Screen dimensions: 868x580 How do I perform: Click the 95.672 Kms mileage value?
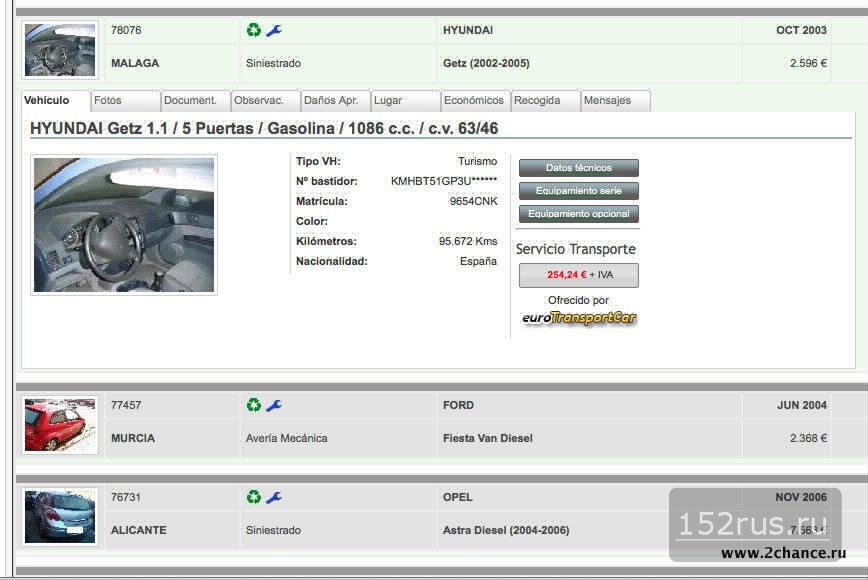468,241
